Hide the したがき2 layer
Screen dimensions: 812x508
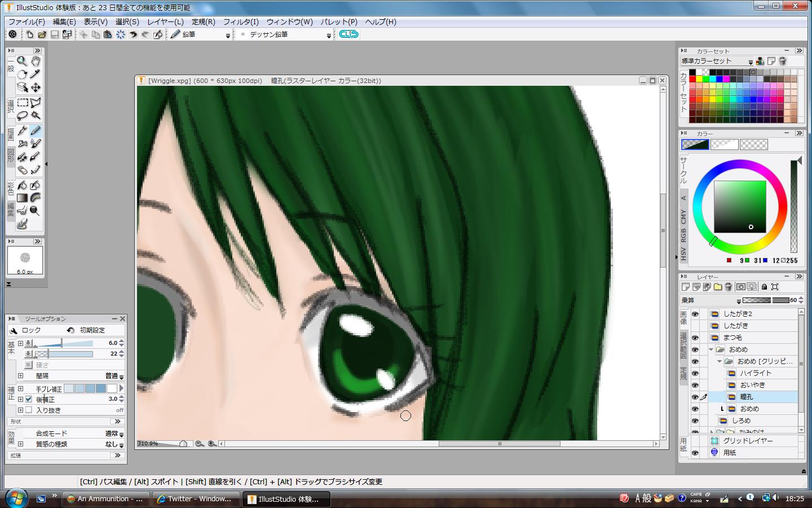pos(695,314)
